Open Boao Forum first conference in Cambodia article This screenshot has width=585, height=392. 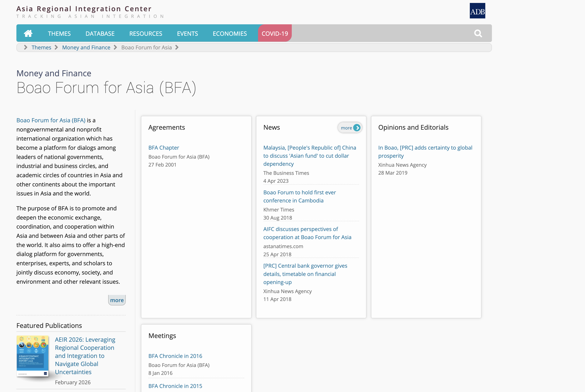click(300, 197)
